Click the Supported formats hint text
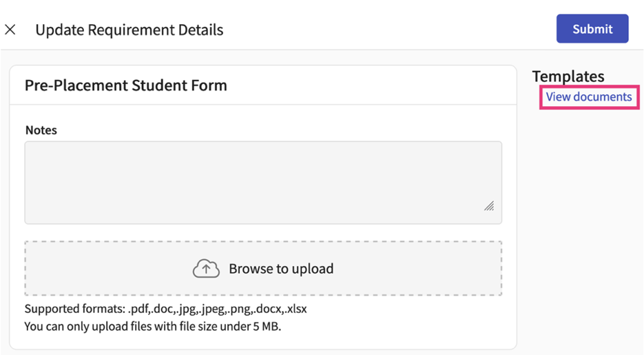 [165, 309]
